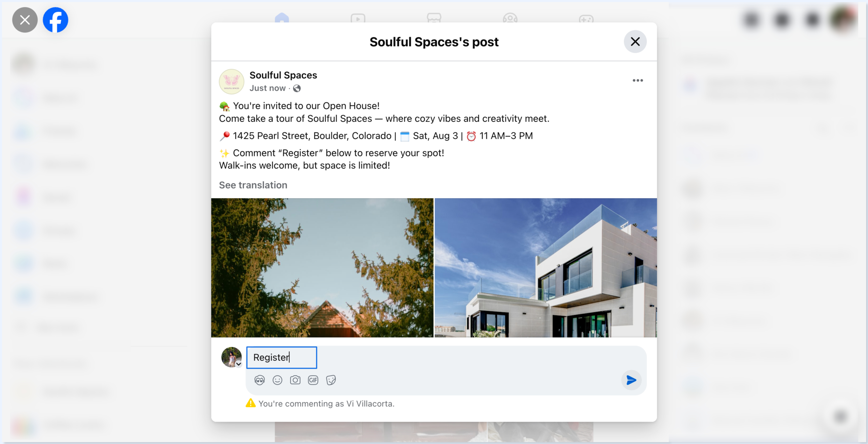
Task: Click the Just now timestamp
Action: pos(267,88)
